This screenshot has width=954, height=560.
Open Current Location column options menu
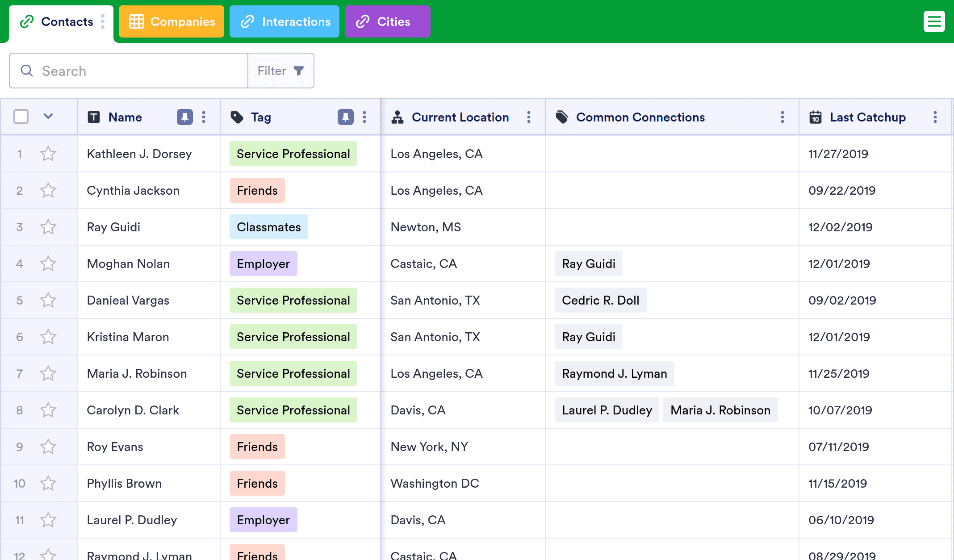tap(529, 117)
